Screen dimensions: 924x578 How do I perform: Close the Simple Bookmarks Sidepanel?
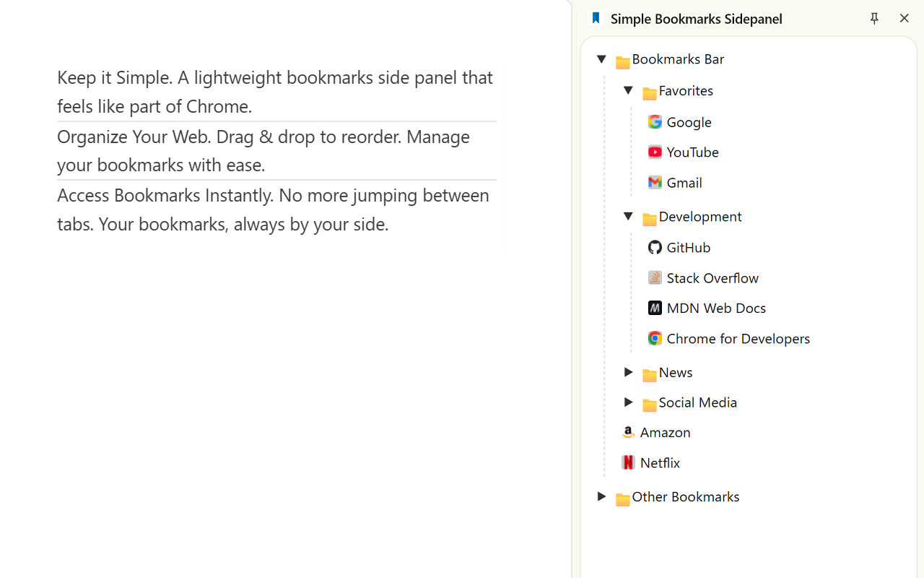[904, 19]
